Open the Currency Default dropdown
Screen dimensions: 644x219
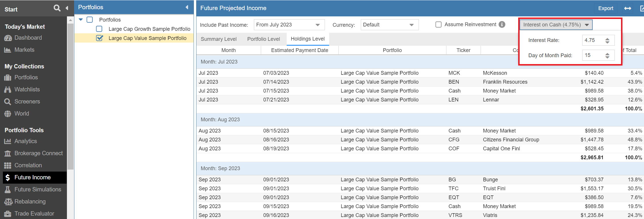point(389,25)
